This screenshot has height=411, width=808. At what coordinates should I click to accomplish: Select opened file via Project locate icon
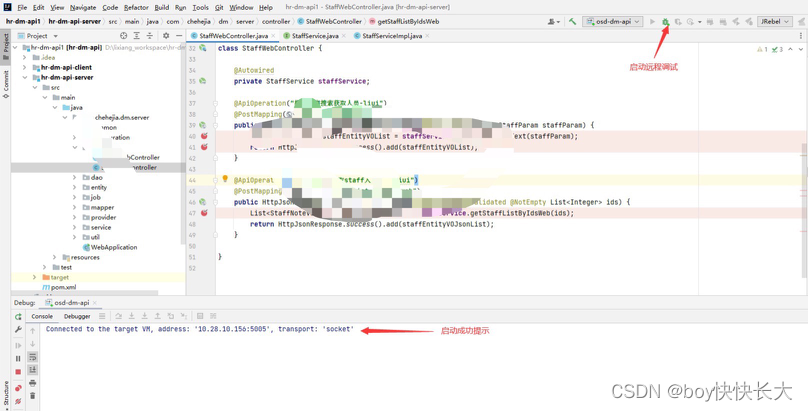coord(124,36)
